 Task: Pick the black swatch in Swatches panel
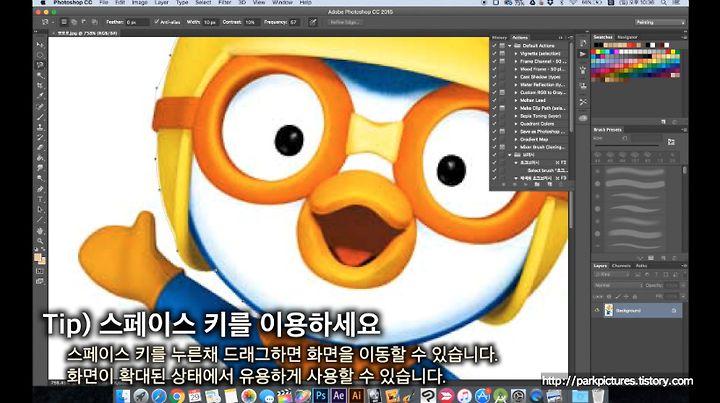pyautogui.click(x=596, y=45)
